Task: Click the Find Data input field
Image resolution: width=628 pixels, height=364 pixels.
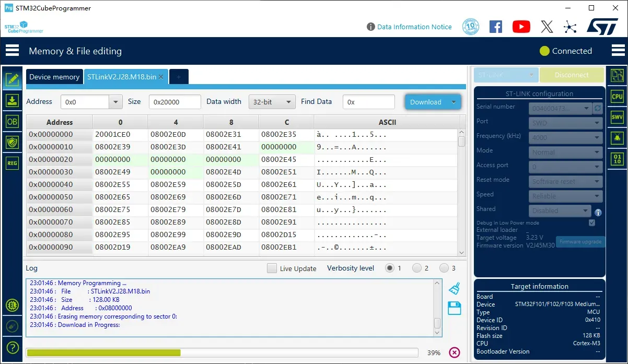Action: pyautogui.click(x=369, y=102)
